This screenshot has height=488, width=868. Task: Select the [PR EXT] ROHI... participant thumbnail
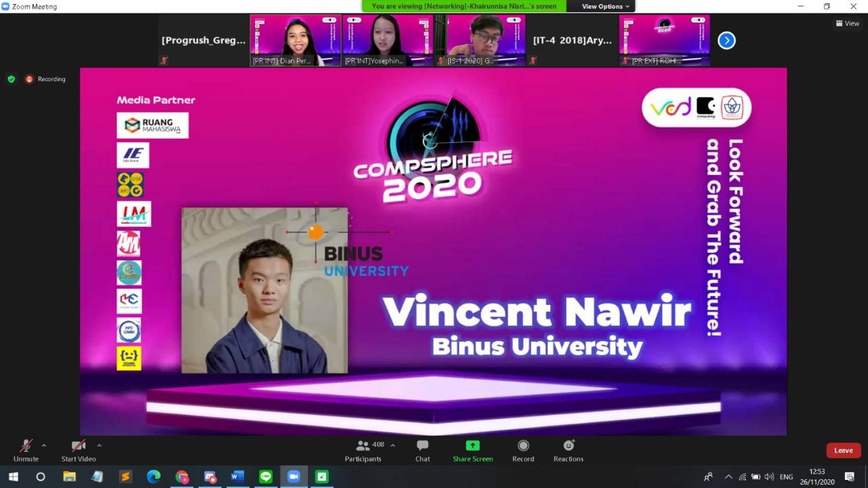point(665,41)
